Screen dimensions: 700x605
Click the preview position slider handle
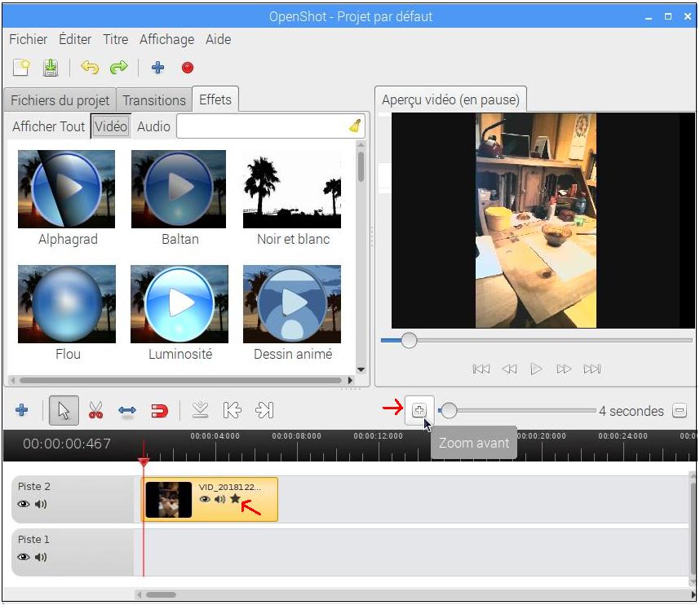point(409,341)
